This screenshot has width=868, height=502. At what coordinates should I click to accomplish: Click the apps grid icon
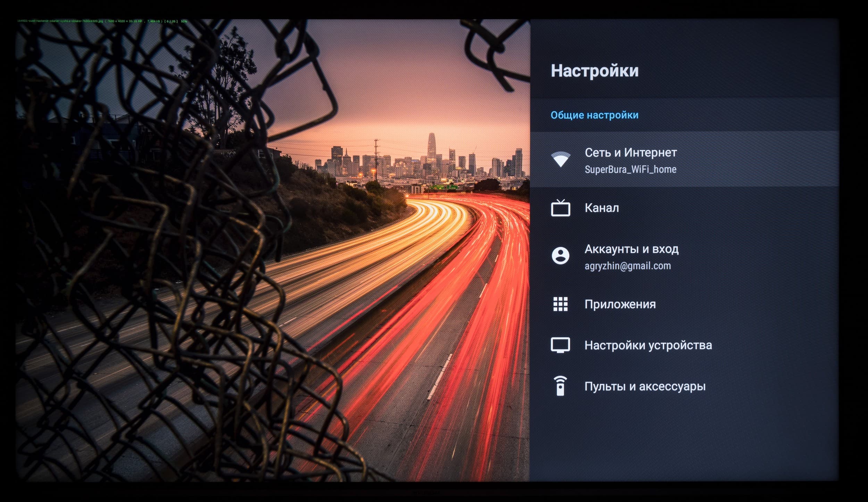tap(560, 304)
